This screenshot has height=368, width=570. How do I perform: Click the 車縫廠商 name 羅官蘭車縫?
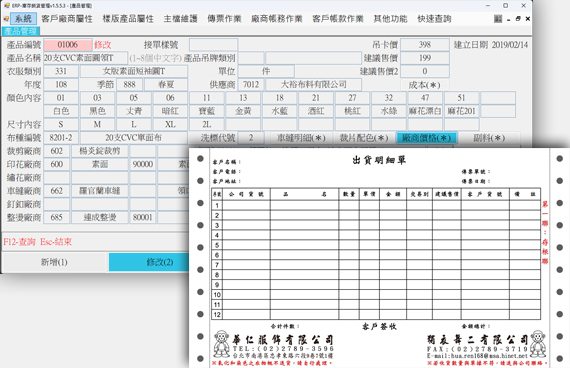pyautogui.click(x=100, y=191)
